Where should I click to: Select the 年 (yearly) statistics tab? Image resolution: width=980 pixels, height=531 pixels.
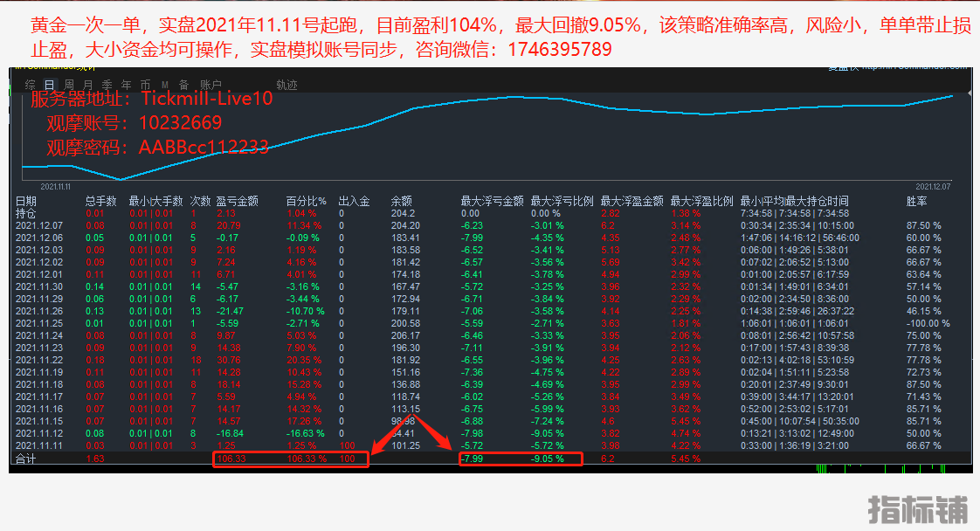coord(126,85)
